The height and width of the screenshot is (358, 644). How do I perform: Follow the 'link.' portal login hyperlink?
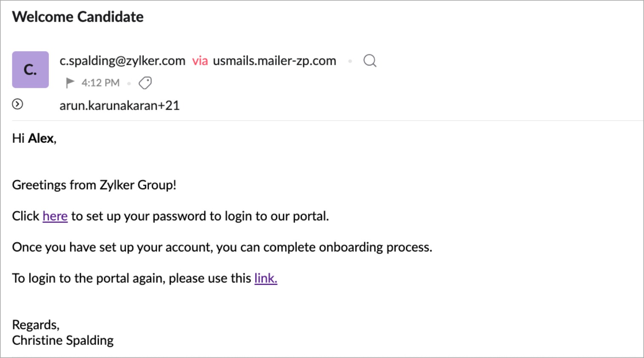[266, 278]
